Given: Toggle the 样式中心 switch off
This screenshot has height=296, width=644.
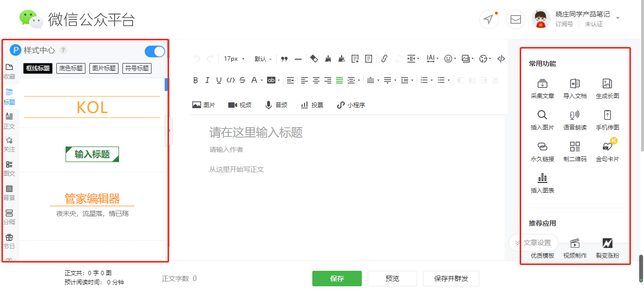Looking at the screenshot, I should coord(155,51).
